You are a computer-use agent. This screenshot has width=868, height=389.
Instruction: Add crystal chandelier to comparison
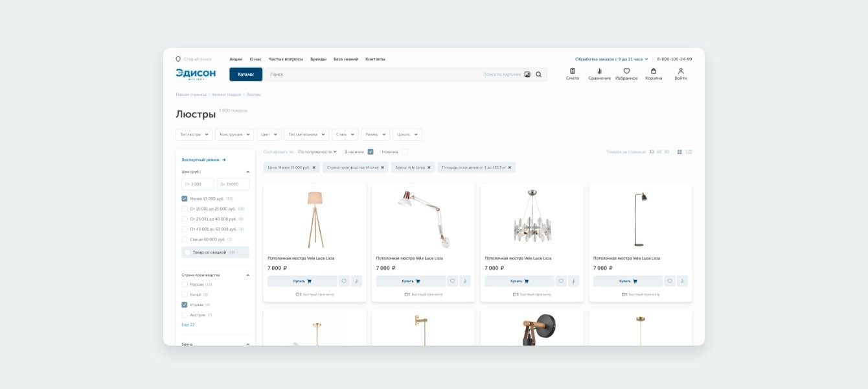(573, 281)
